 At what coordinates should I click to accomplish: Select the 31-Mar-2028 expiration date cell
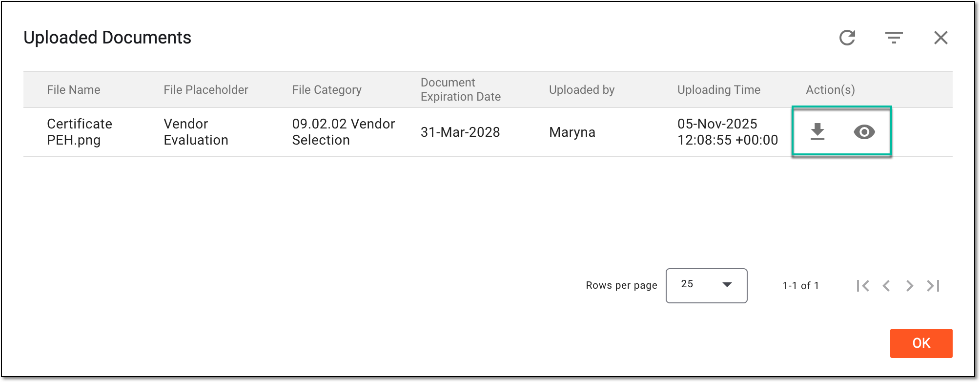460,132
